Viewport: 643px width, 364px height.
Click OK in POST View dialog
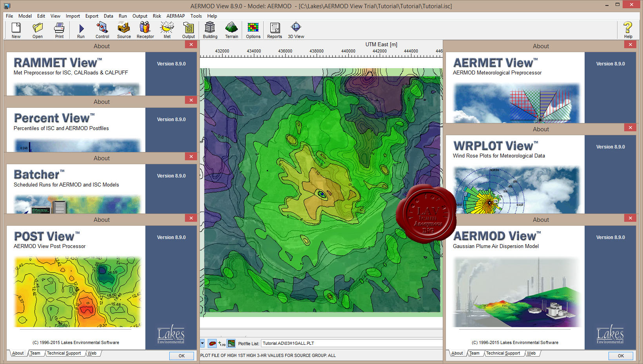click(181, 356)
